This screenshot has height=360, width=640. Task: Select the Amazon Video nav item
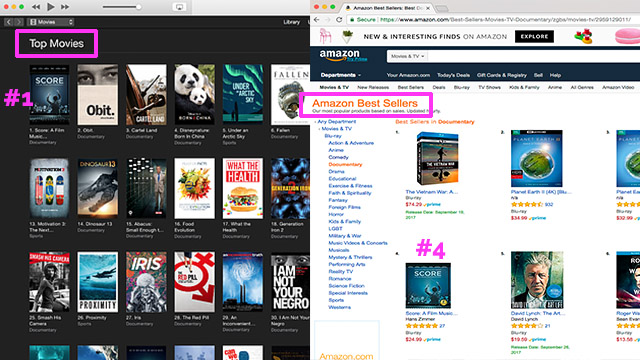point(618,87)
